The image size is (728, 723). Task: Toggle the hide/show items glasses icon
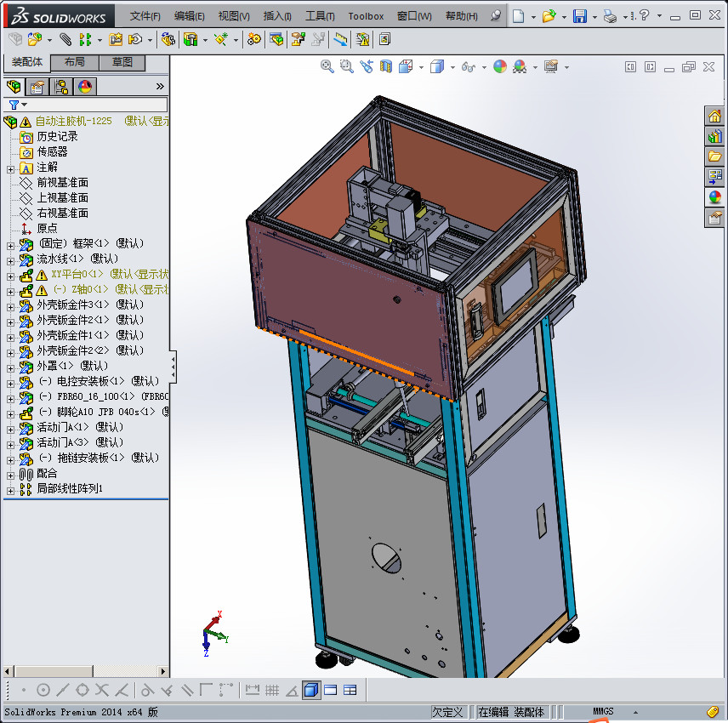(468, 66)
